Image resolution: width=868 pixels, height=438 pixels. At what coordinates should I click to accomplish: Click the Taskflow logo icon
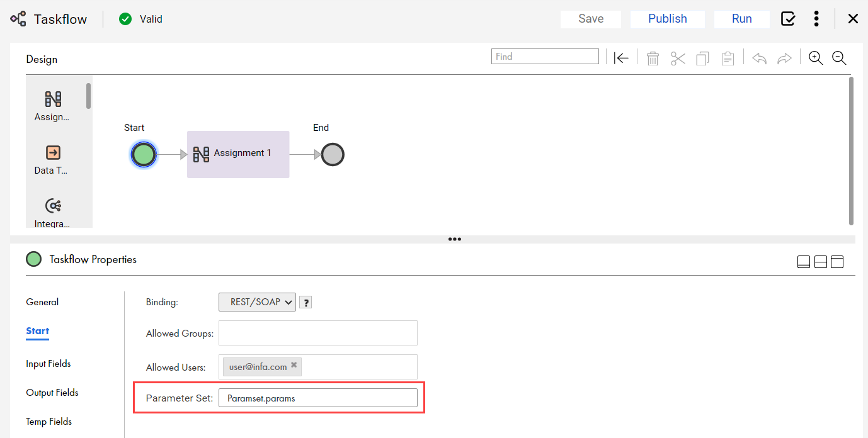pos(18,19)
